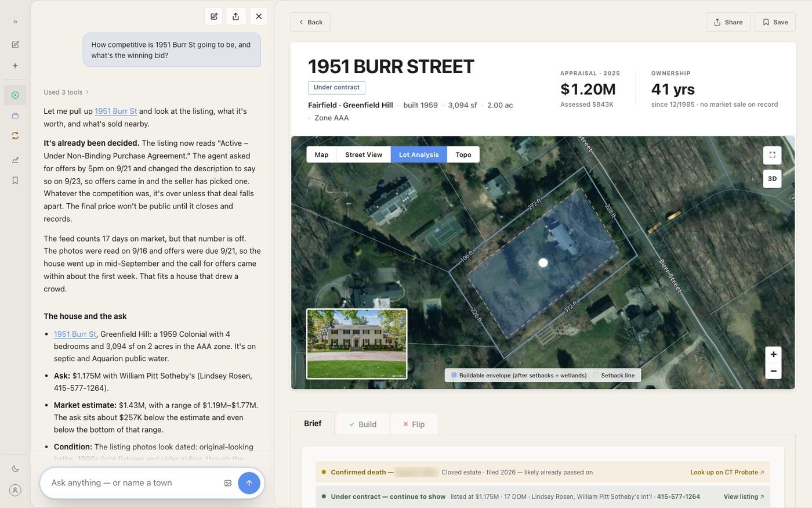The height and width of the screenshot is (508, 812).
Task: Open 'View listing' link
Action: 744,497
